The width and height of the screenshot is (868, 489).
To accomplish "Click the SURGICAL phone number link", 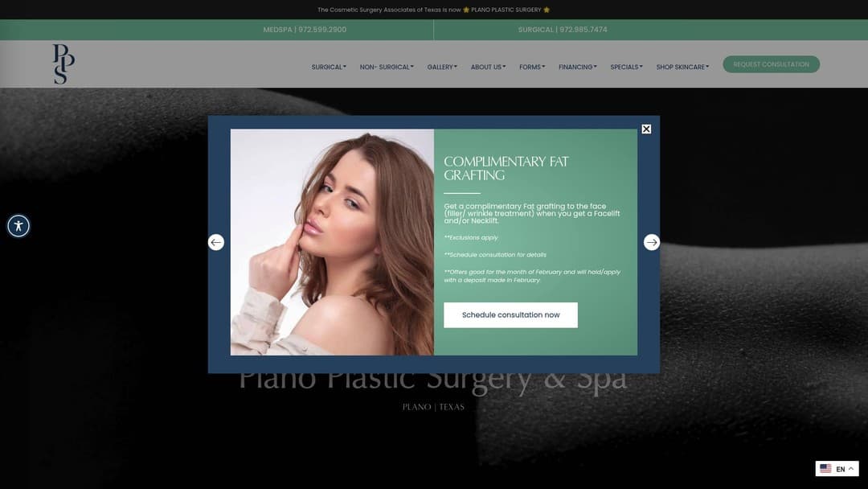I will point(562,30).
